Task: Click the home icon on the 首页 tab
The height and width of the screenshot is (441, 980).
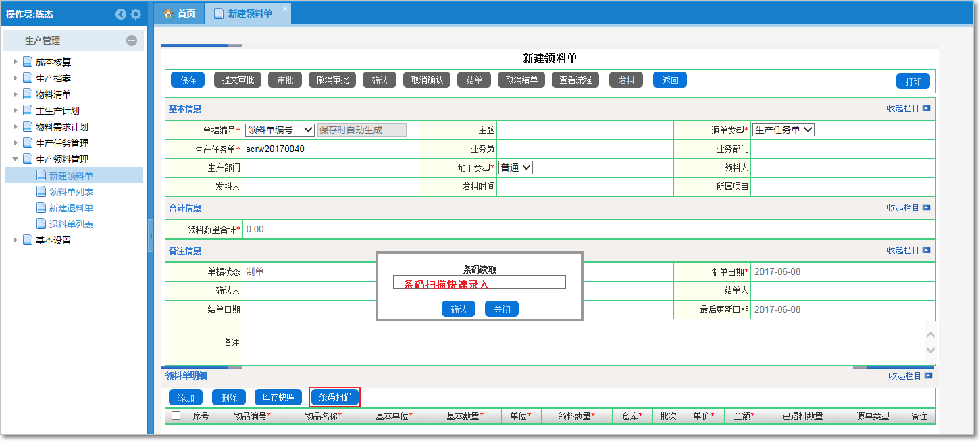Action: pyautogui.click(x=167, y=12)
